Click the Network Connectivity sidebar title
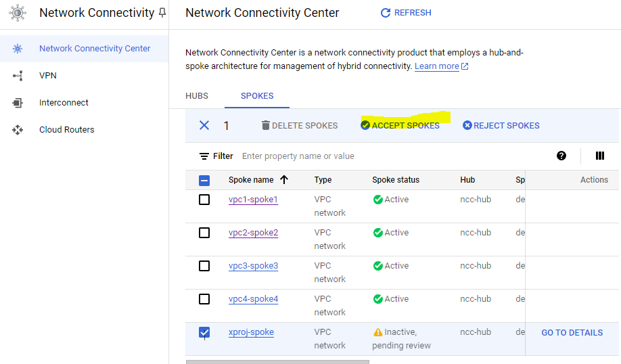The image size is (621, 364). [x=97, y=13]
